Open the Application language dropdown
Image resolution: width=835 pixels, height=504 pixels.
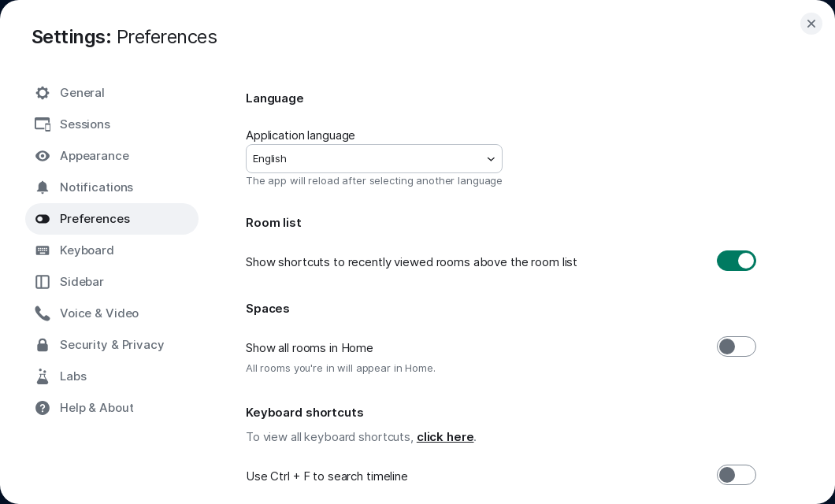pyautogui.click(x=374, y=158)
